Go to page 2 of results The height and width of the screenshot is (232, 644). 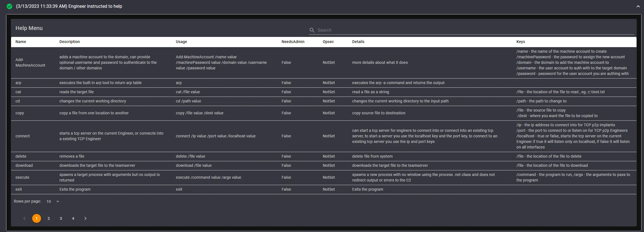49,218
